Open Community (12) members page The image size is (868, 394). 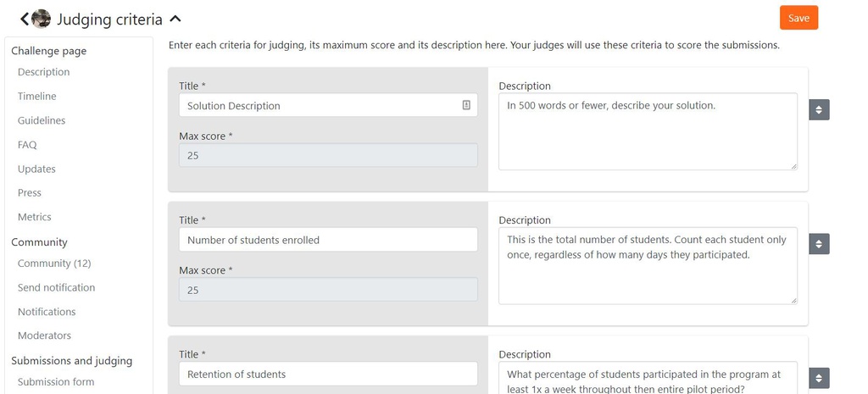(x=54, y=264)
